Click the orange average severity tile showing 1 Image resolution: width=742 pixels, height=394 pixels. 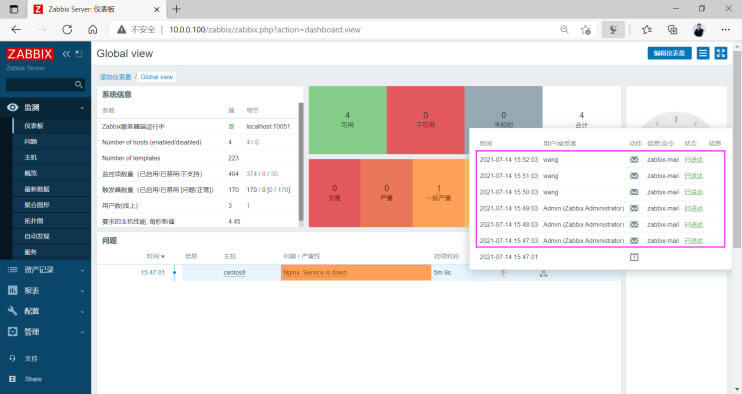tap(439, 193)
